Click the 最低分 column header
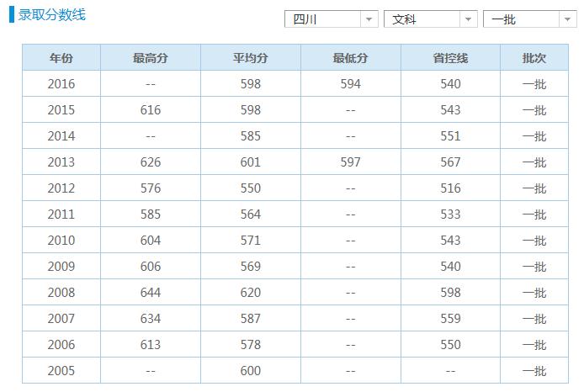 pos(351,58)
